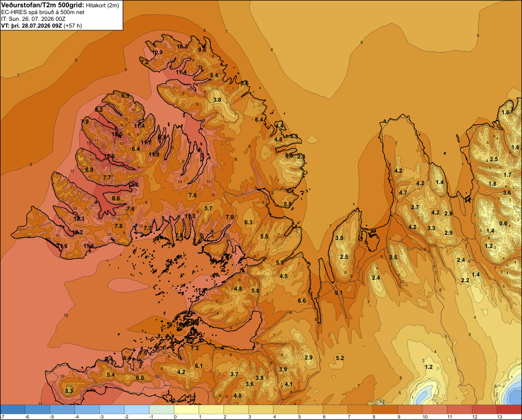Click the 6.5 temperature value
Screen dimensions: 522x420
pyautogui.click(x=125, y=95)
